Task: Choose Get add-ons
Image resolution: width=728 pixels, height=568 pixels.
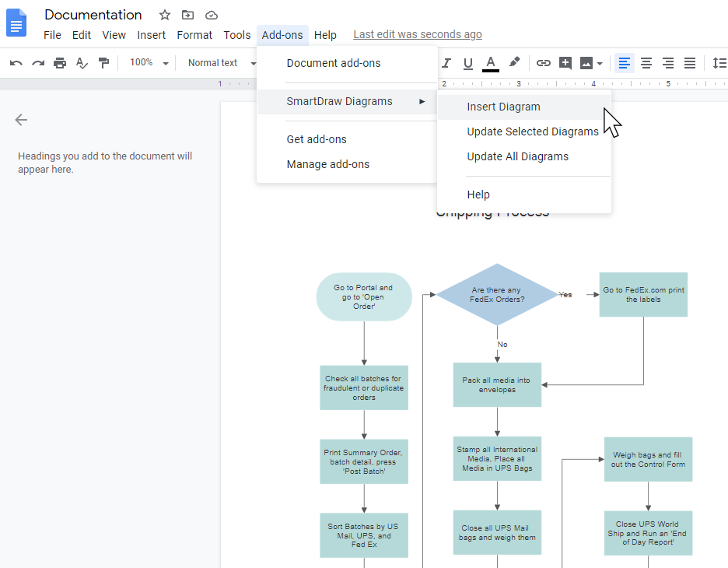Action: 347,139
